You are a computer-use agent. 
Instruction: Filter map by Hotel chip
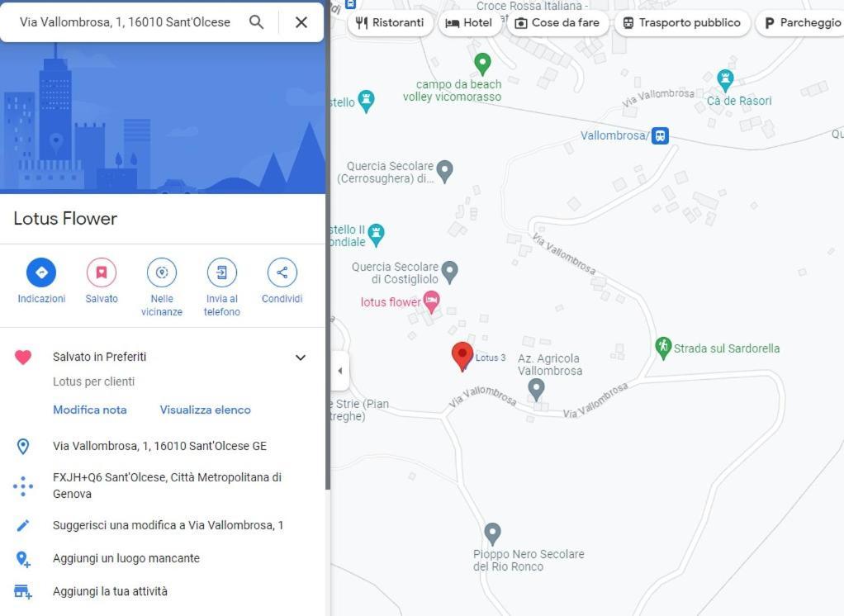click(x=469, y=23)
